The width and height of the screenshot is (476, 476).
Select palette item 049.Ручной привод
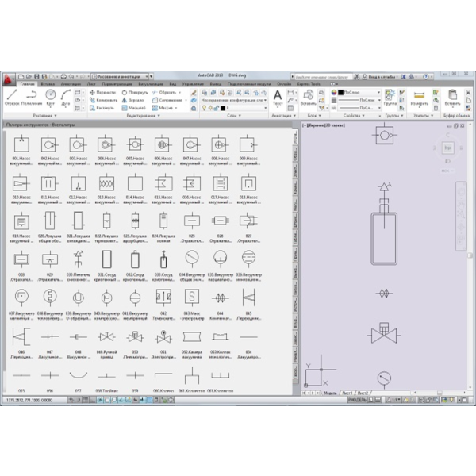click(x=106, y=343)
